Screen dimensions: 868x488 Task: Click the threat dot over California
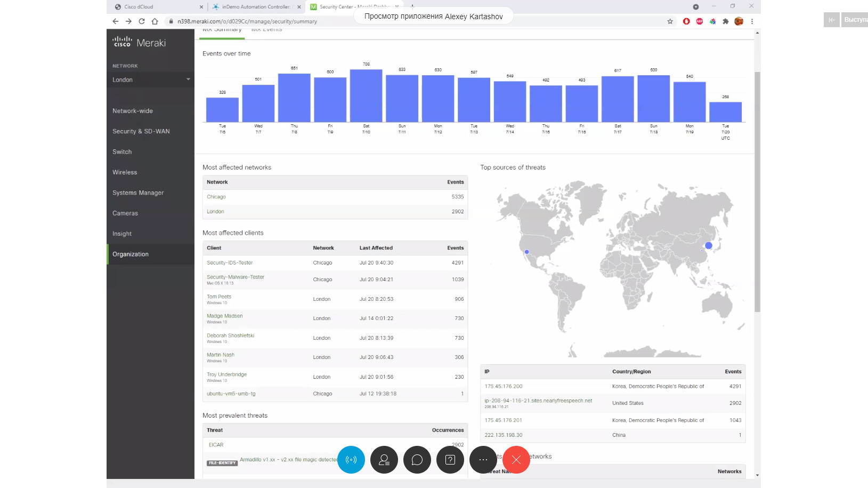click(526, 252)
